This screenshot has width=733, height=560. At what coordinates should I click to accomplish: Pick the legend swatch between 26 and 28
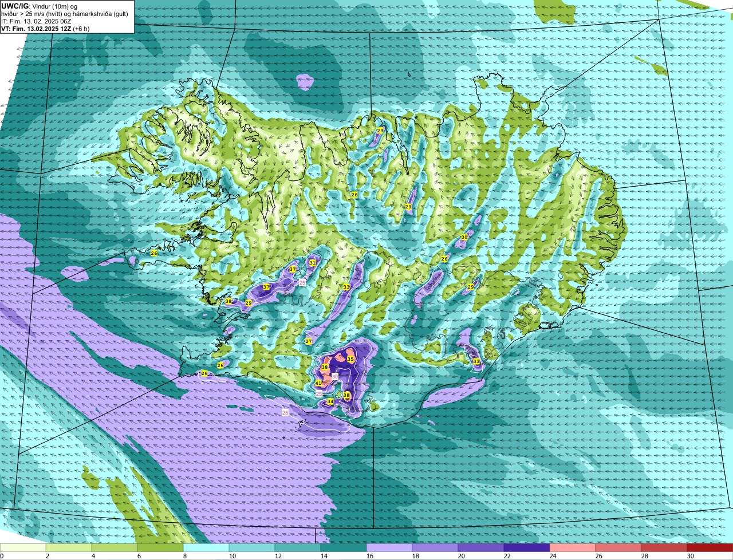618,548
